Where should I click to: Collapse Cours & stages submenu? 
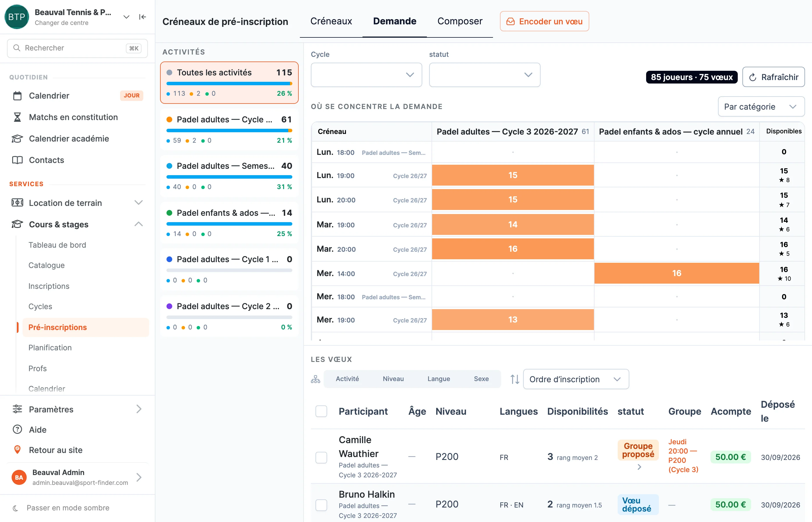coord(139,224)
